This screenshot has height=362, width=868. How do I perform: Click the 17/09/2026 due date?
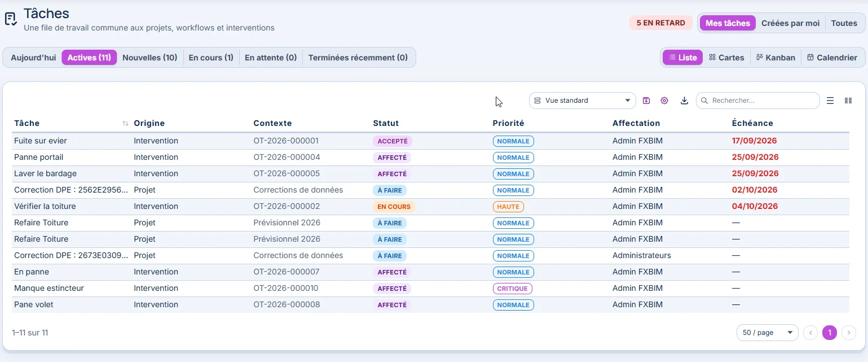click(x=755, y=141)
